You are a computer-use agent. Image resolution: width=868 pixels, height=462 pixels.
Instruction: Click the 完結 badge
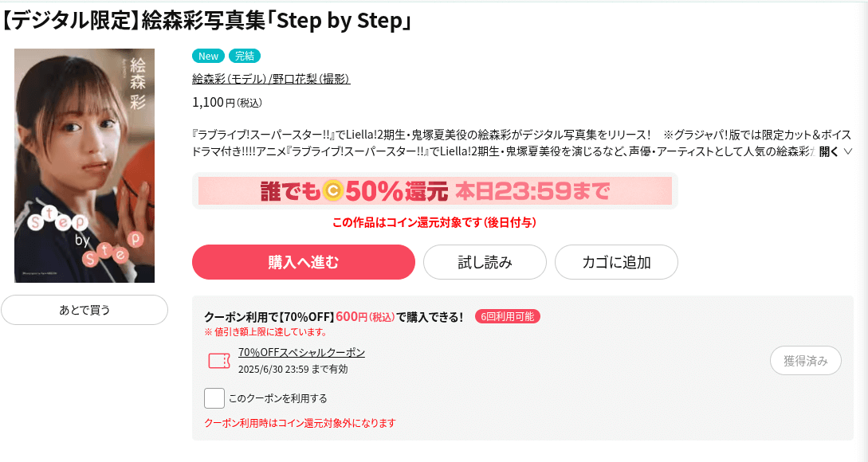(244, 56)
